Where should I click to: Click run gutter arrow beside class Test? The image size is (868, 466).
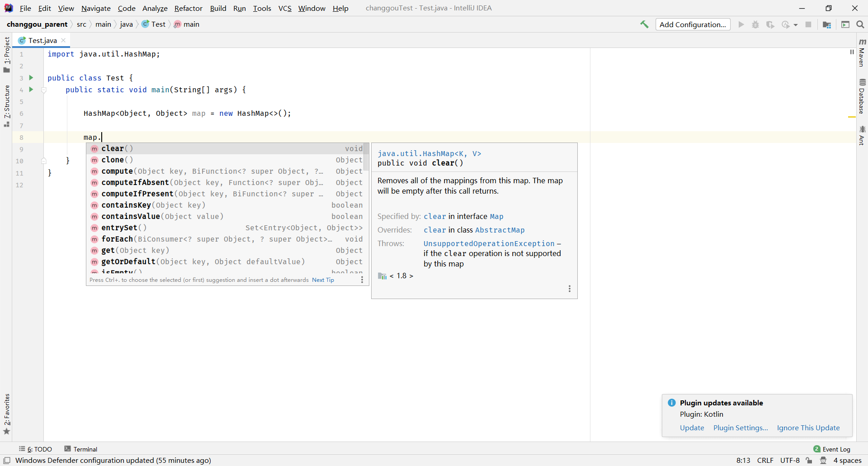click(31, 78)
